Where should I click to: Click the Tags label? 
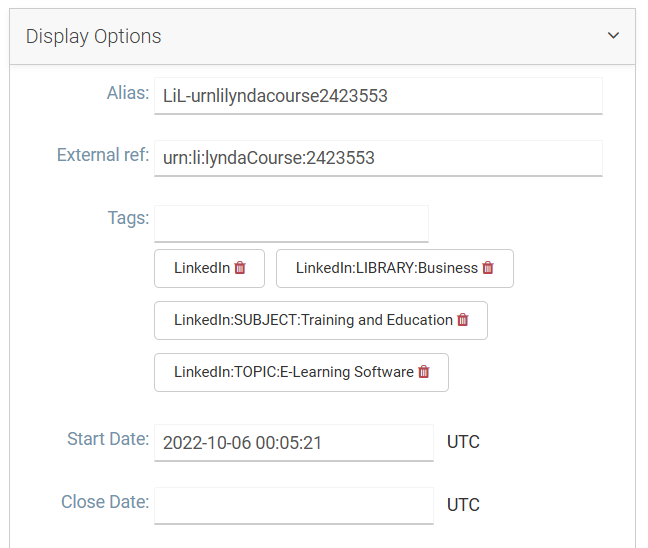128,217
